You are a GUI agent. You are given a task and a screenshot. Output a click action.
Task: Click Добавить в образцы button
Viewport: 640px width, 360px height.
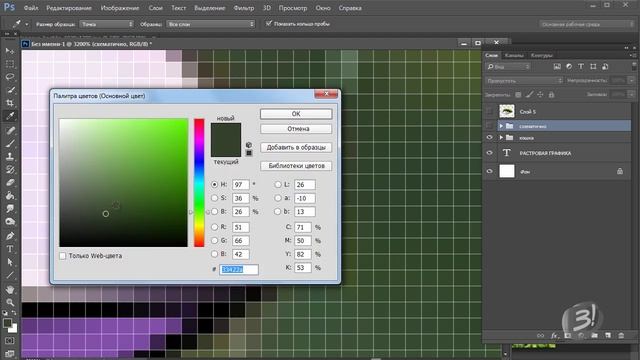point(296,147)
